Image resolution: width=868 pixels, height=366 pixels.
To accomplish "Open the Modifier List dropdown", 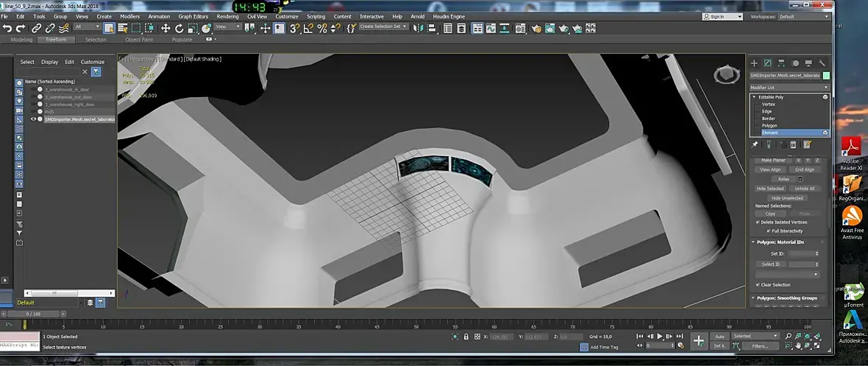I will (789, 87).
